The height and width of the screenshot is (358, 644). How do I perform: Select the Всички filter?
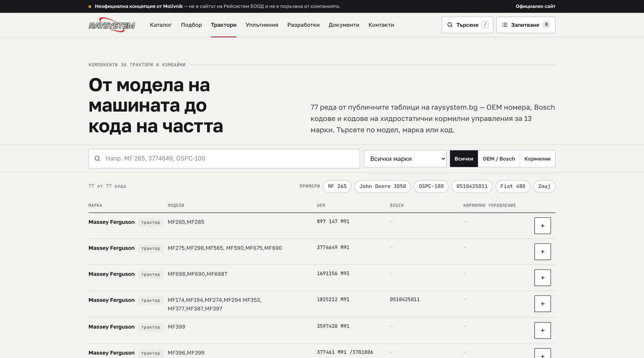[464, 159]
